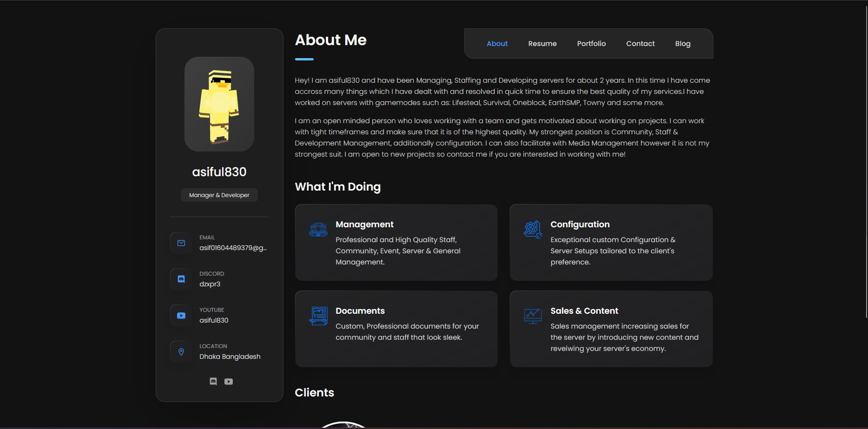Click the YouTube icon in the contact list
868x429 pixels.
(x=181, y=316)
